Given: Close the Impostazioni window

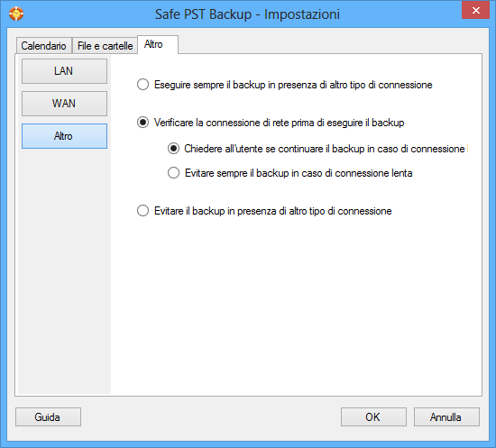Looking at the screenshot, I should pyautogui.click(x=475, y=11).
